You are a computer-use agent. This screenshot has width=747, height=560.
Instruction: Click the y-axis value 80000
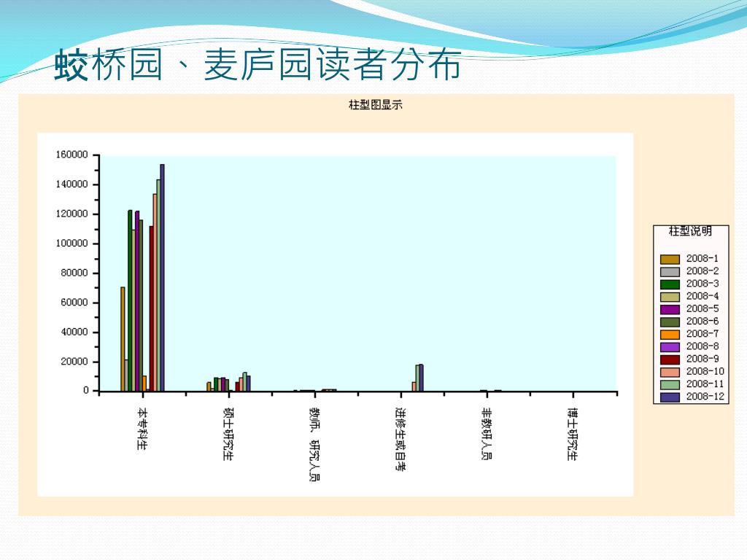pyautogui.click(x=74, y=273)
